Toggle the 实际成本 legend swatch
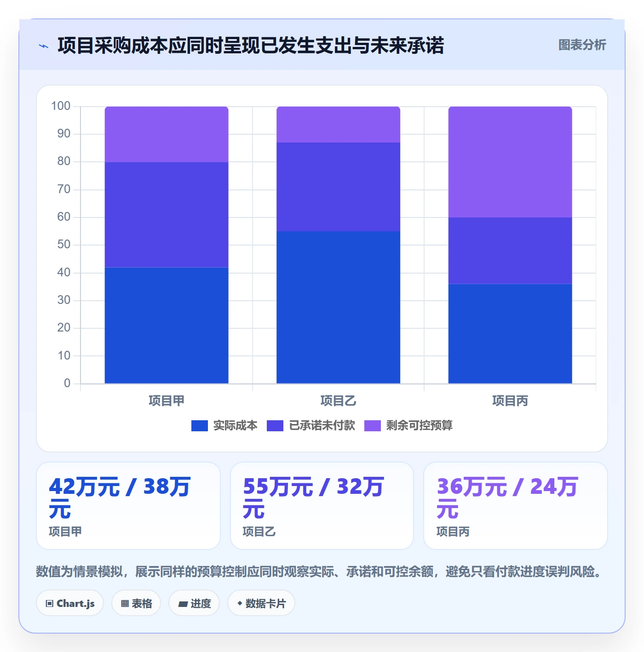644x652 pixels. 200,426
